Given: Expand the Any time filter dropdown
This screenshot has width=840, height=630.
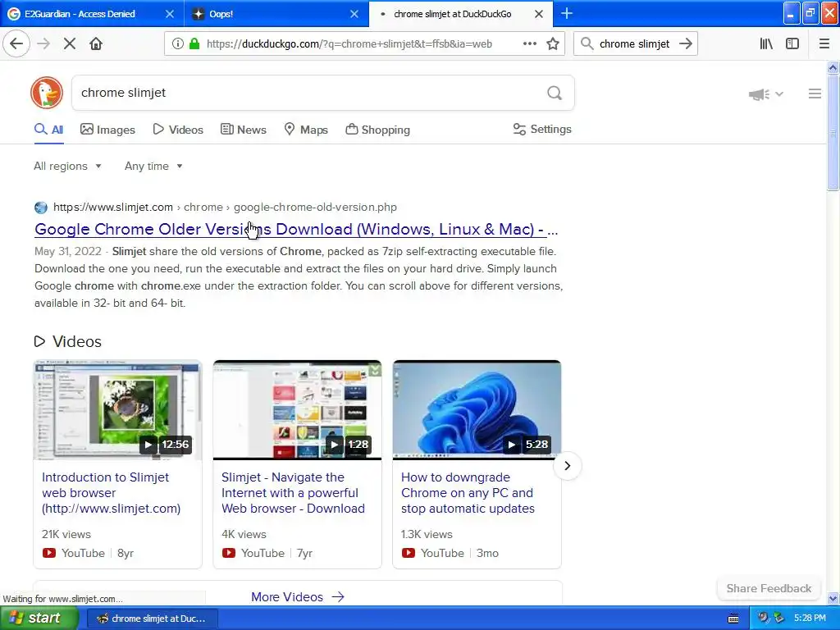Looking at the screenshot, I should [x=153, y=166].
